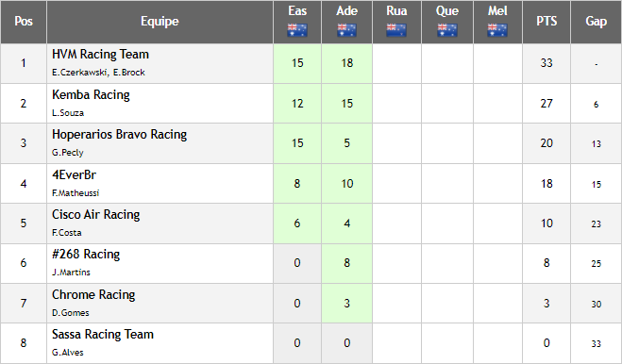Click Kemba Racing's total 27 points
The height and width of the screenshot is (364, 622).
point(546,104)
